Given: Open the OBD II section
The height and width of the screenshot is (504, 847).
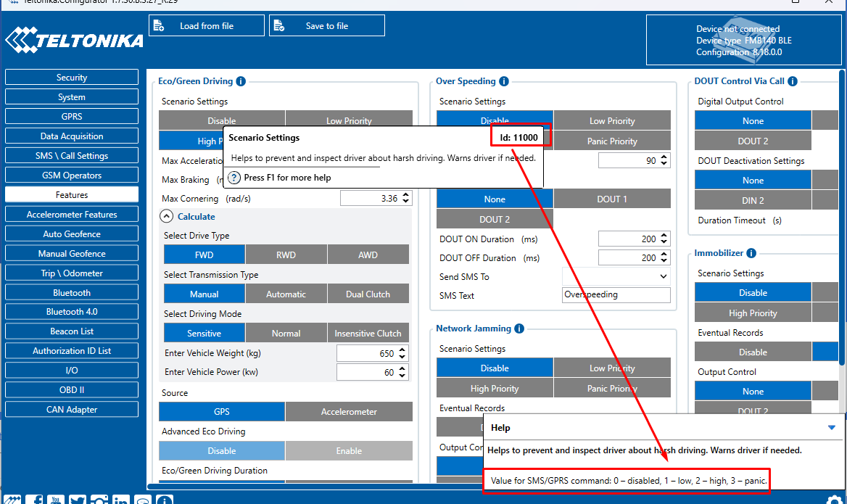Looking at the screenshot, I should tap(72, 390).
